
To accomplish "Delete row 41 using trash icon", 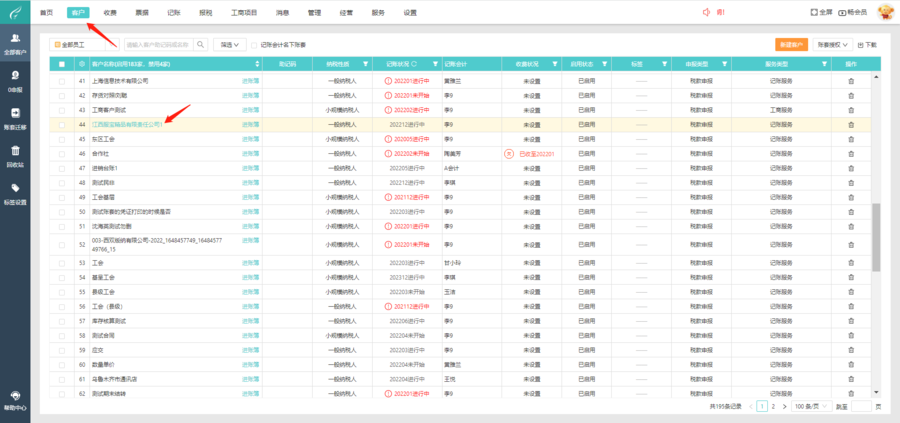I will click(x=851, y=95).
